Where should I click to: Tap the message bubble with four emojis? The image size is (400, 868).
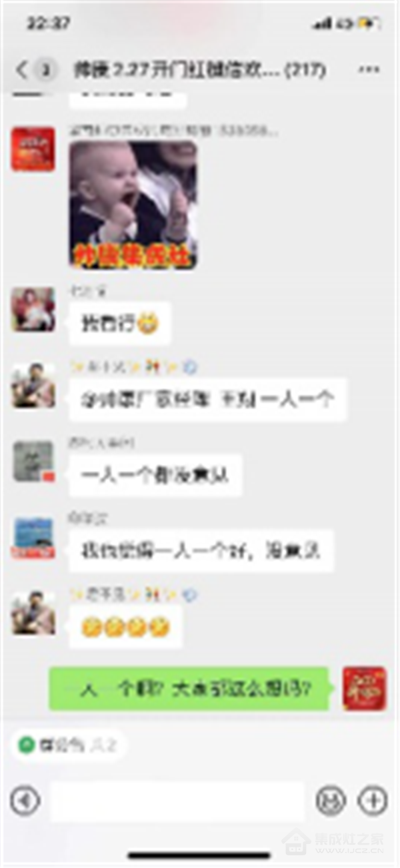125,627
